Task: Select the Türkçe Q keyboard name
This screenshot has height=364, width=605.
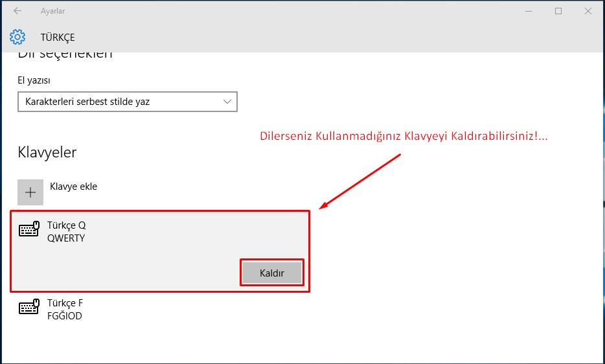Action: [x=66, y=225]
